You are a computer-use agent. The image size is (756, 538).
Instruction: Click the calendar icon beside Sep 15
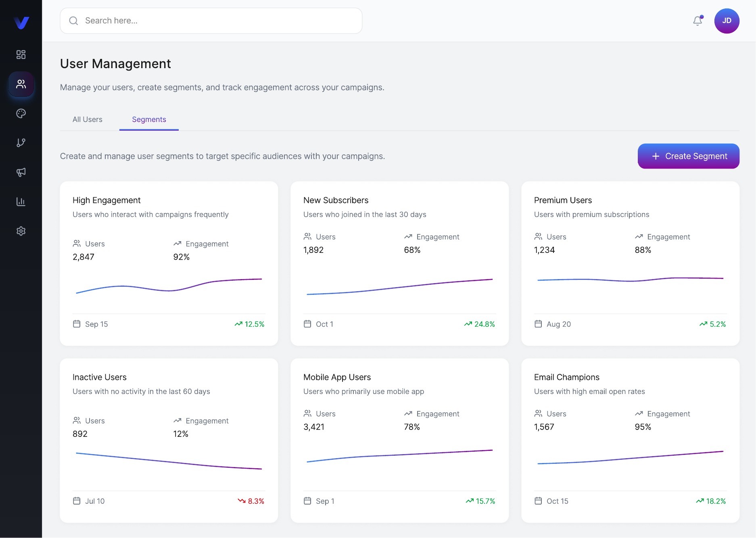click(77, 324)
